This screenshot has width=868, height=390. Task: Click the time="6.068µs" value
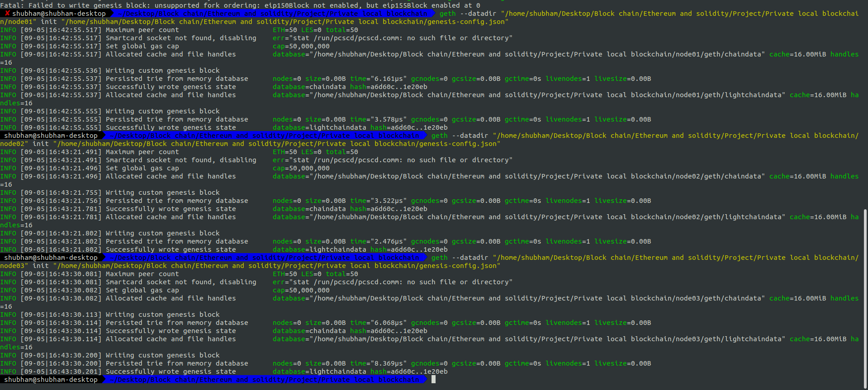378,323
